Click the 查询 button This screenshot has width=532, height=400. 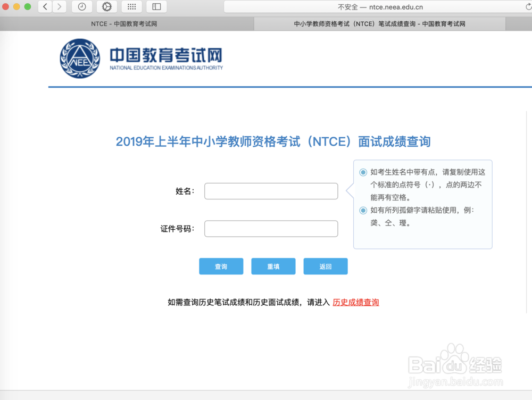click(x=221, y=266)
